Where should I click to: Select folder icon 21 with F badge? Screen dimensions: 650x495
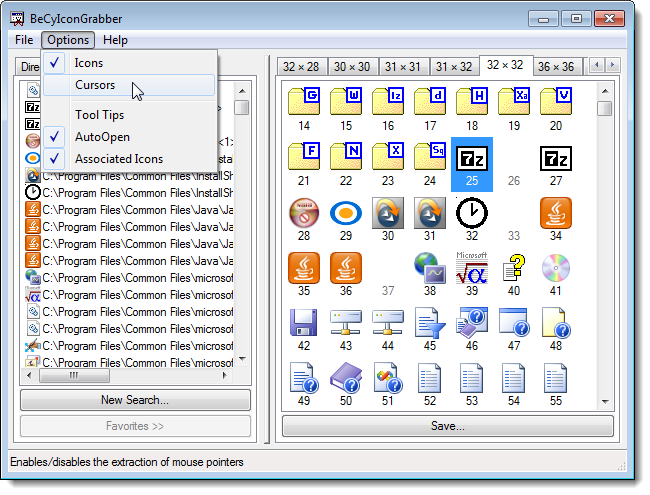click(x=304, y=156)
